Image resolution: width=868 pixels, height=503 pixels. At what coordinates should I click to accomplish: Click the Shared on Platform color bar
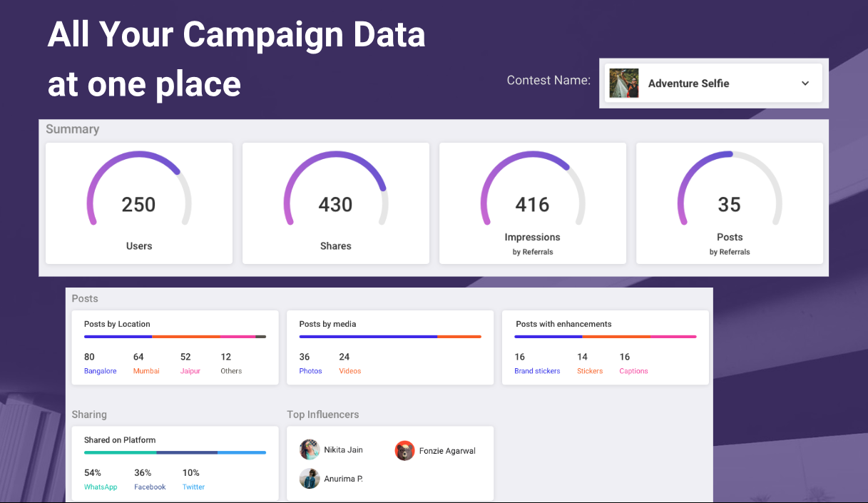click(175, 452)
